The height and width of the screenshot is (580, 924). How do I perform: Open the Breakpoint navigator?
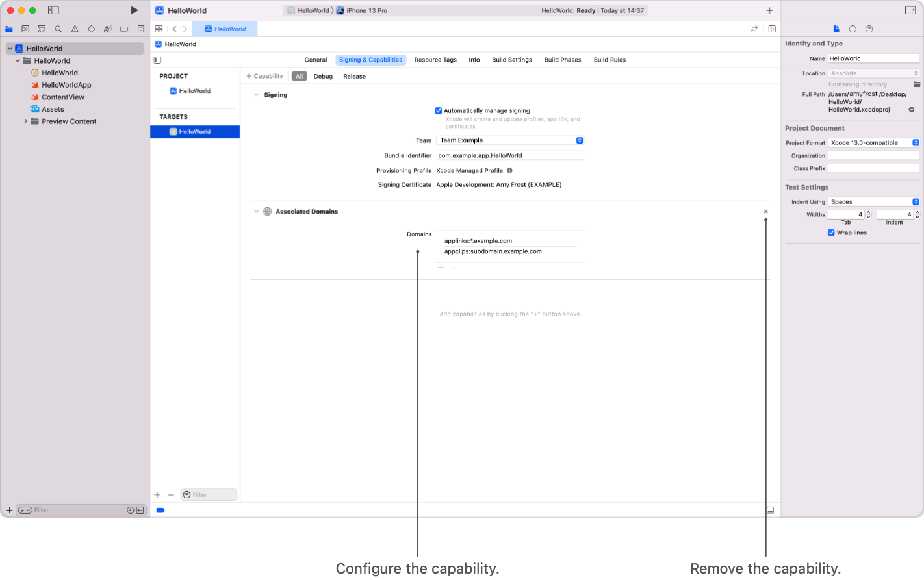124,29
